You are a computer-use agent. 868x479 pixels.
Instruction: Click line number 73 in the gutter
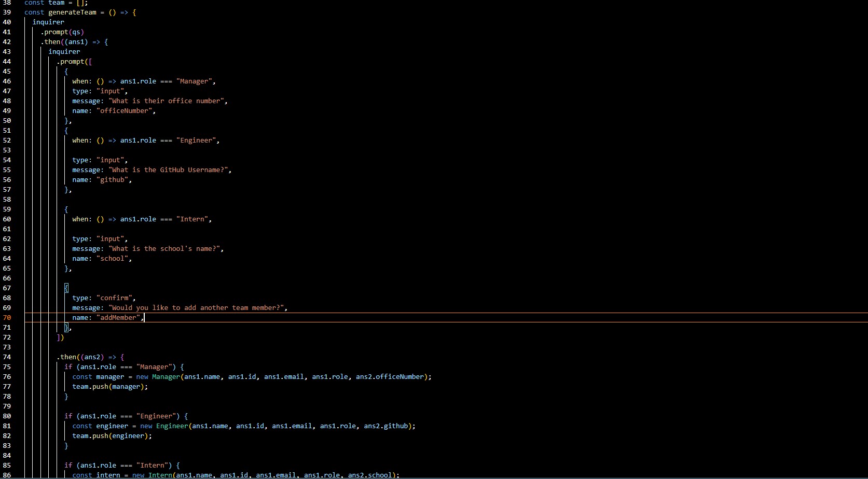7,347
